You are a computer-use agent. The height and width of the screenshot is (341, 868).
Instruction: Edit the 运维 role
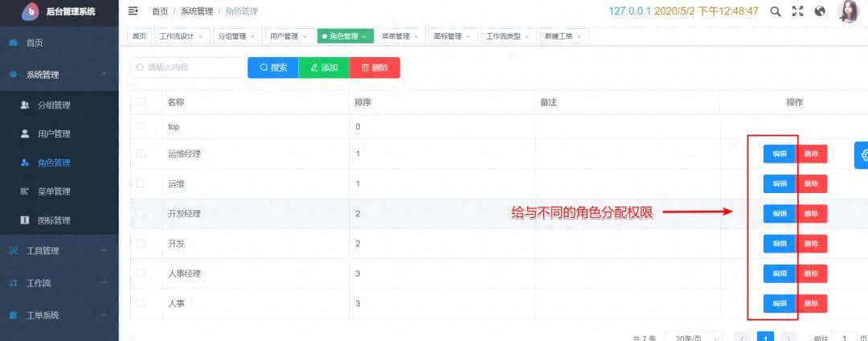coord(780,184)
